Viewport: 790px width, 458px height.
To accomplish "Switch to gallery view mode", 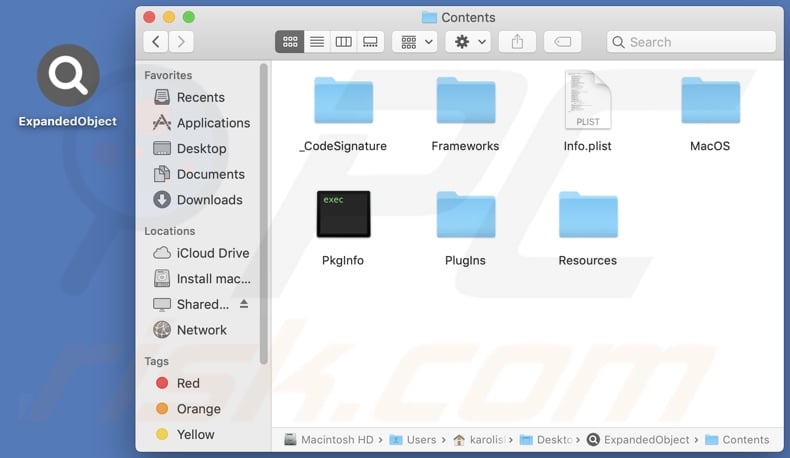I will (x=370, y=42).
